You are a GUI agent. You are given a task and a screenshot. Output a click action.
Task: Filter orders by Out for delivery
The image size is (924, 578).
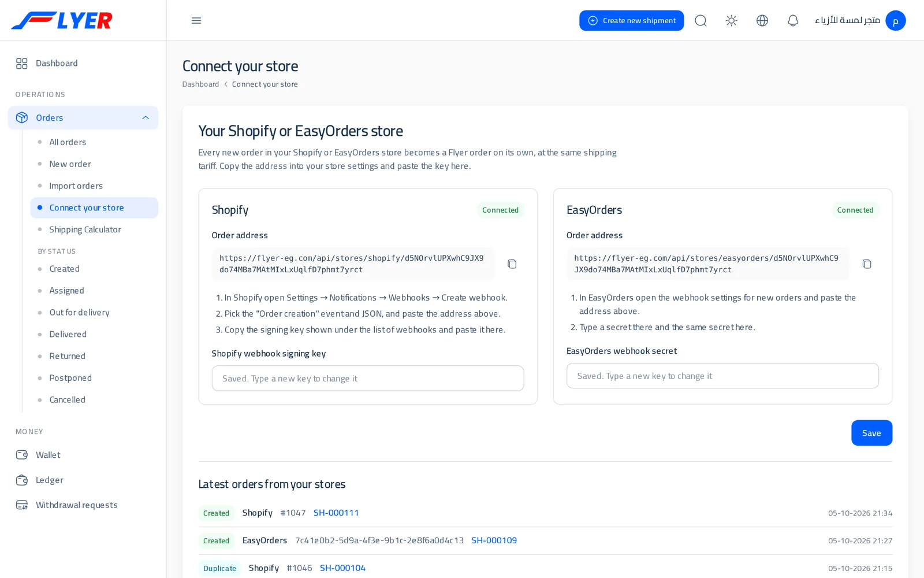pos(79,313)
